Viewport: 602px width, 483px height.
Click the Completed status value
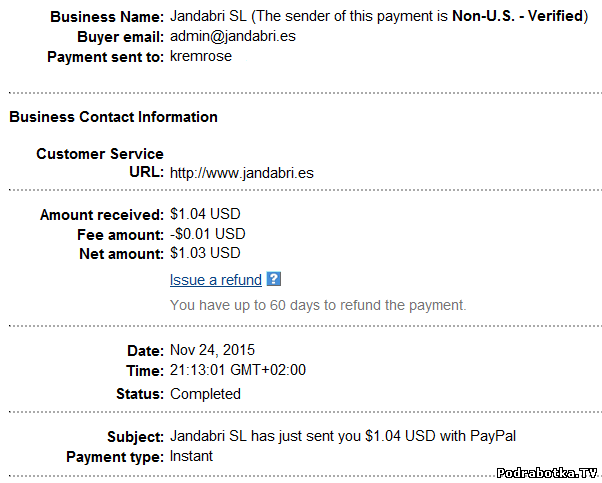coord(205,394)
